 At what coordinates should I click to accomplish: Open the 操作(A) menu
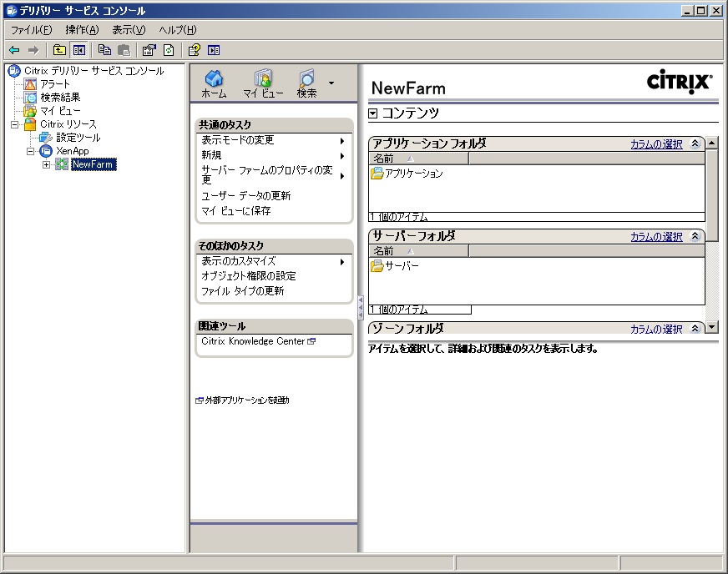(x=82, y=30)
